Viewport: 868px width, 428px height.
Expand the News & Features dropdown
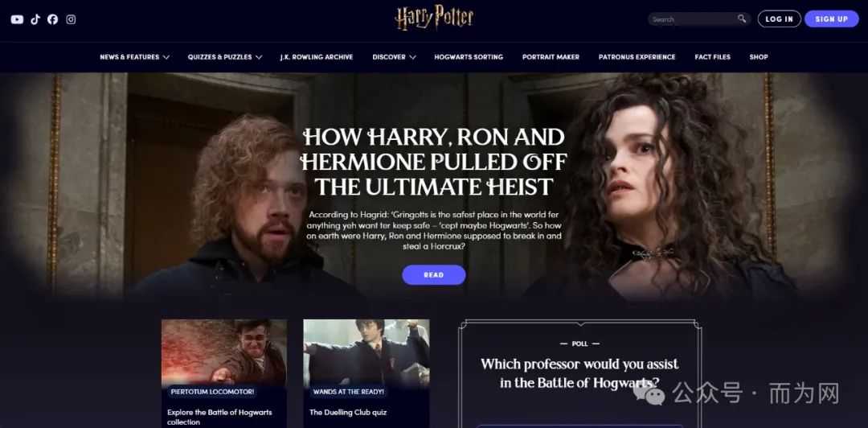(x=134, y=57)
